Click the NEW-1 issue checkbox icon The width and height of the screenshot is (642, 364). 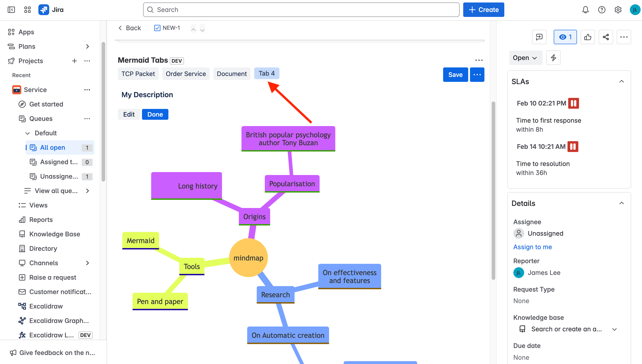(157, 28)
